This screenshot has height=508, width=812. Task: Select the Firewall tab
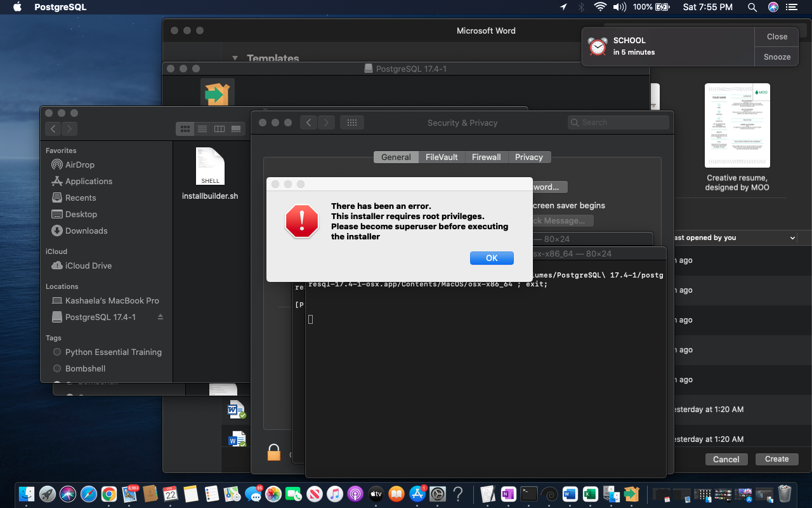486,157
